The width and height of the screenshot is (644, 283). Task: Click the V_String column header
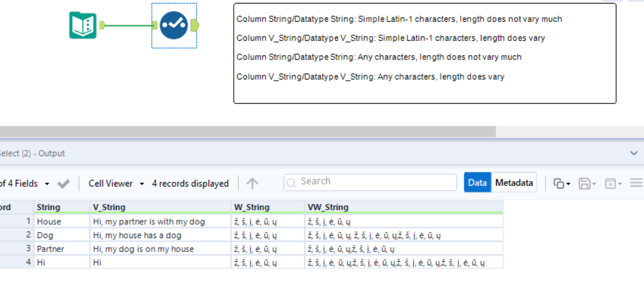[x=109, y=207]
